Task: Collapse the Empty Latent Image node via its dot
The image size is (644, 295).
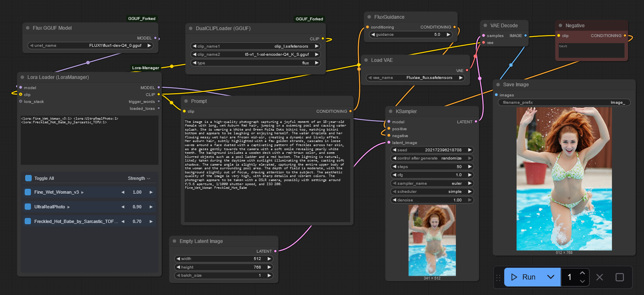Action: [x=174, y=241]
